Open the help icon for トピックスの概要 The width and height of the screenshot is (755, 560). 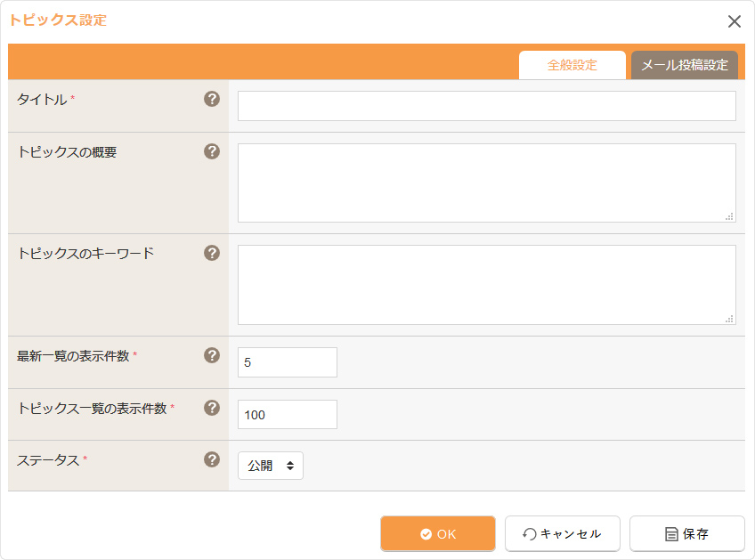coord(212,151)
